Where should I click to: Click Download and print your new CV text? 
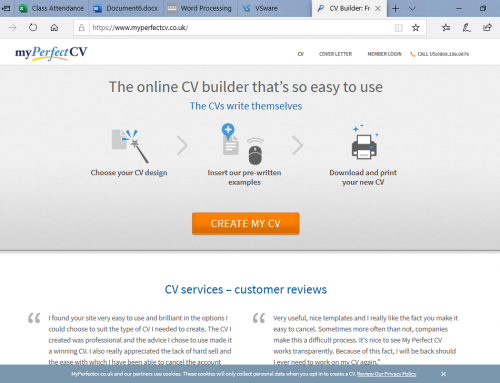(x=363, y=177)
